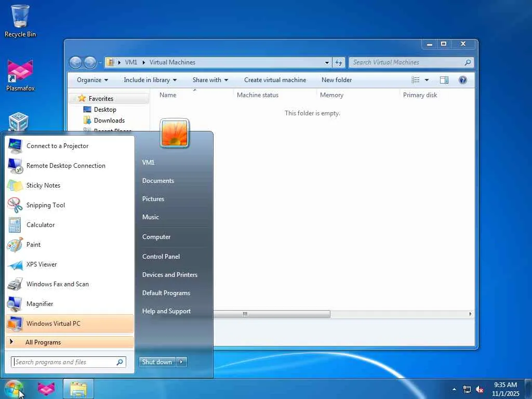532x399 pixels.
Task: Toggle the preview pane icon
Action: click(444, 80)
